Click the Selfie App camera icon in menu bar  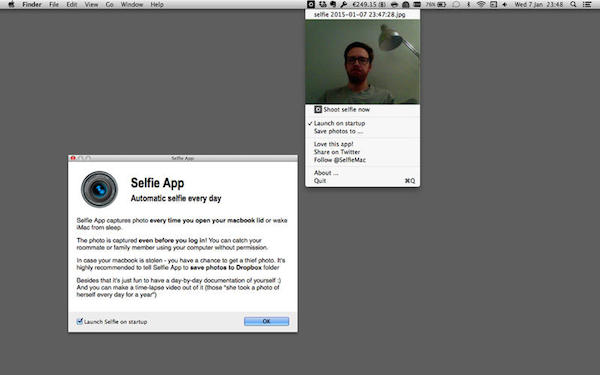tap(311, 5)
